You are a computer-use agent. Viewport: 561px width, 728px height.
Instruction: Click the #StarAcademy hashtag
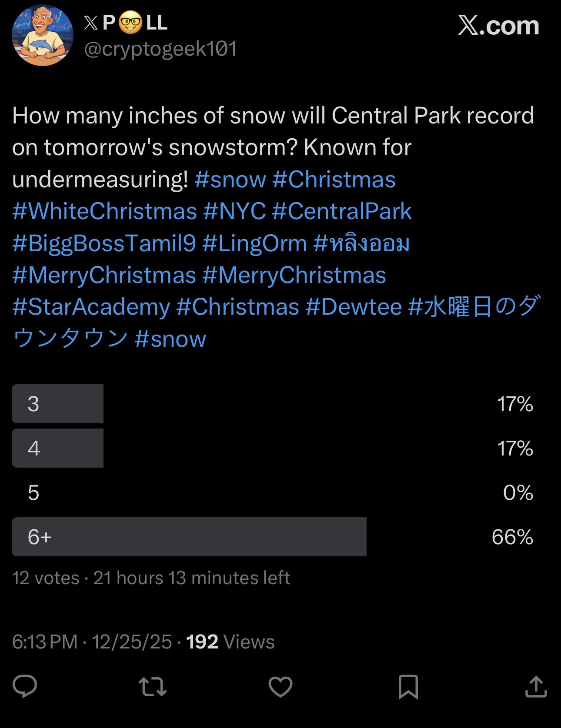tap(91, 307)
